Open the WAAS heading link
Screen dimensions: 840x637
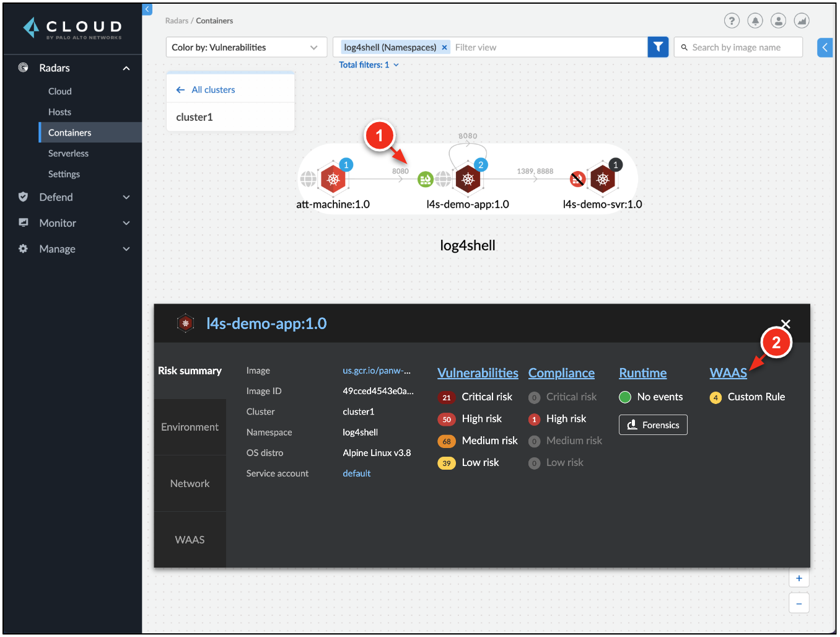(728, 373)
